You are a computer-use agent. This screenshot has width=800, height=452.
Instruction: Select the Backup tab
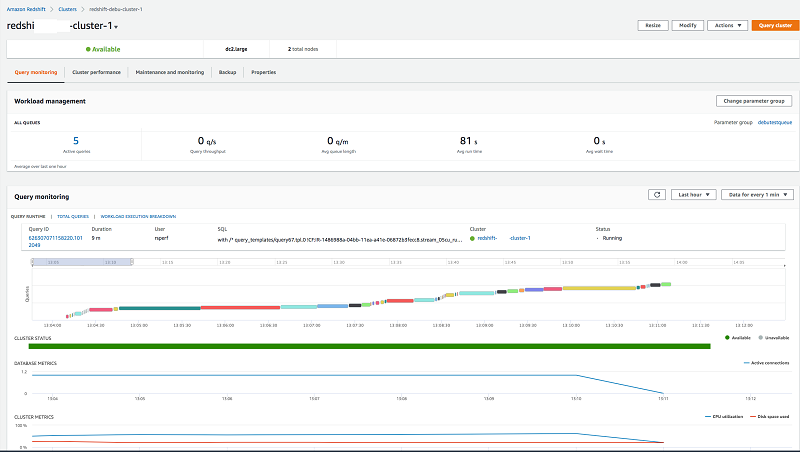(228, 72)
